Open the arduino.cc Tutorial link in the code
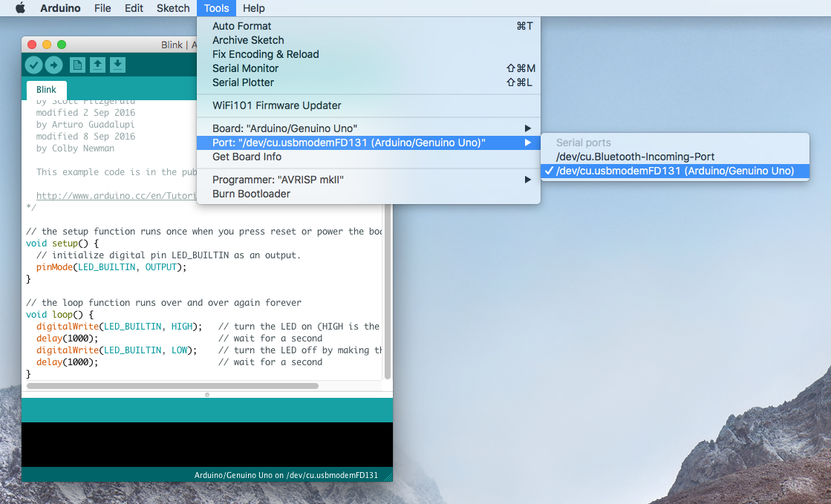Viewport: 831px width, 504px height. point(116,195)
